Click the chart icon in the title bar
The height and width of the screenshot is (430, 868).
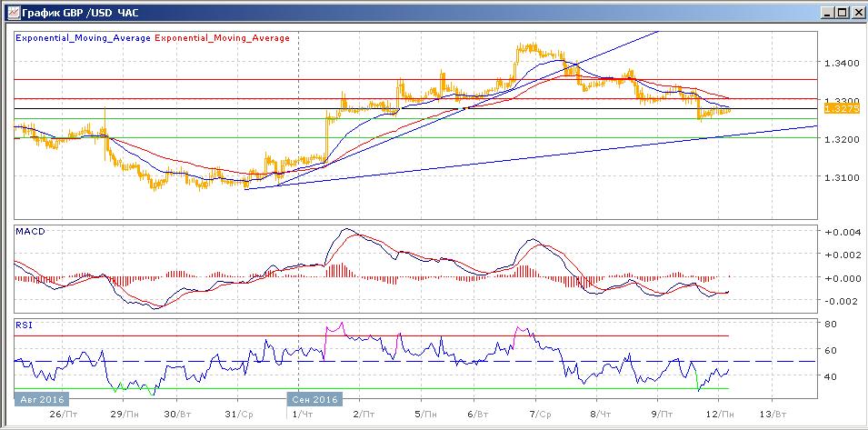tap(12, 12)
